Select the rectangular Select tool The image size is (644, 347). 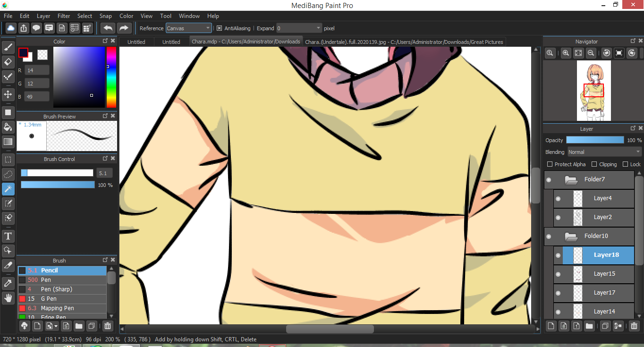[8, 159]
